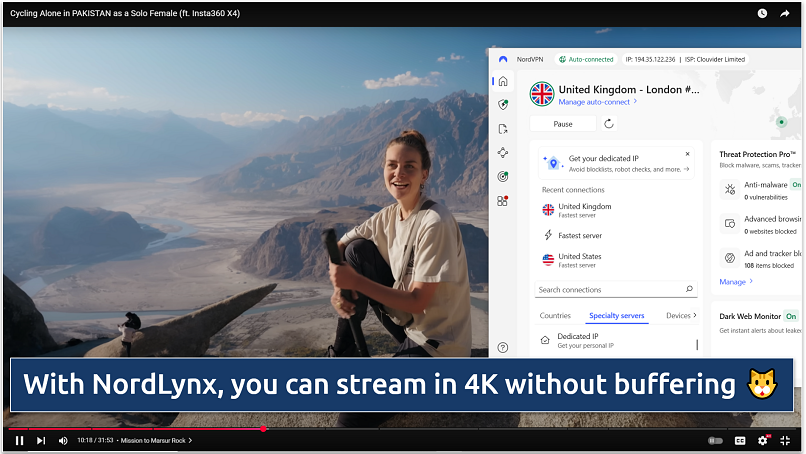Switch to the Specialty servers tab
The height and width of the screenshot is (454, 806).
[x=616, y=316]
